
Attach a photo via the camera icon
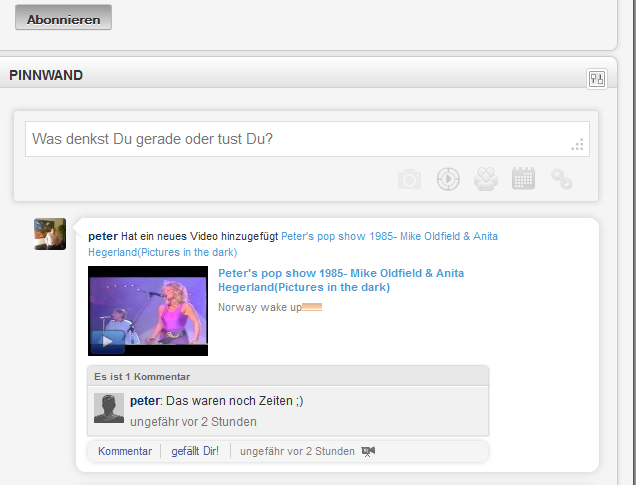coord(409,179)
